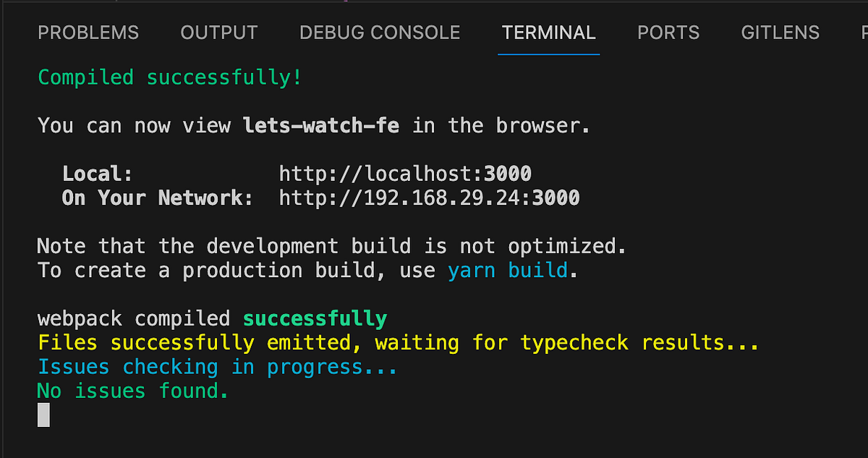Click the partially visible tab at far right
The image size is (868, 458).
point(863,33)
